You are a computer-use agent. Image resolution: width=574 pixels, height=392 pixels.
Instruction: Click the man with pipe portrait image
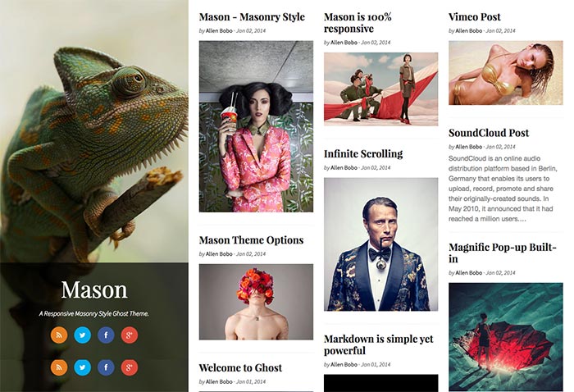380,244
